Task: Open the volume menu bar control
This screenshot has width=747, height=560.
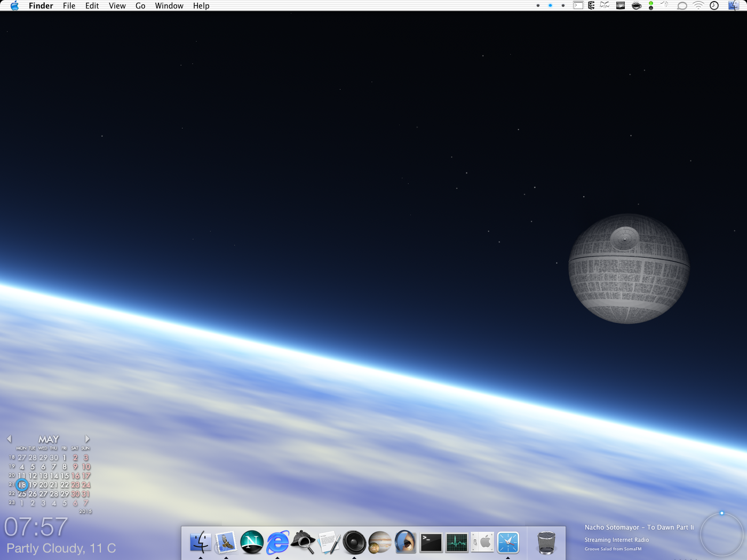Action: [665, 5]
